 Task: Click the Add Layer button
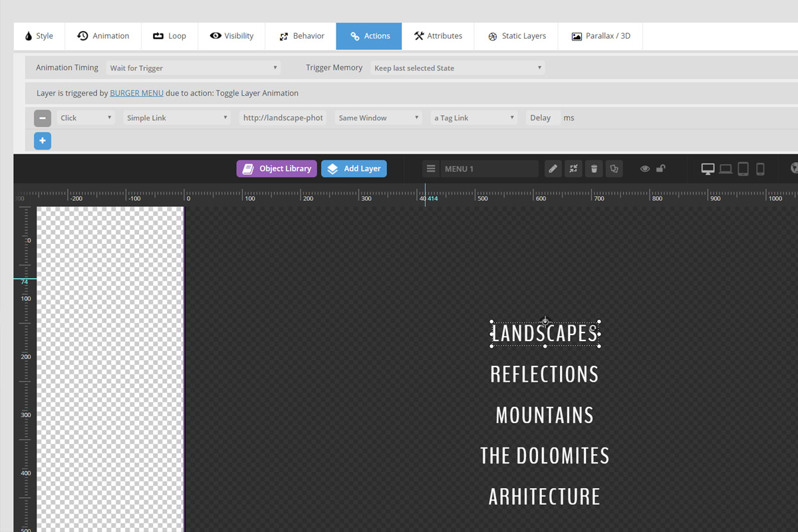coord(354,169)
